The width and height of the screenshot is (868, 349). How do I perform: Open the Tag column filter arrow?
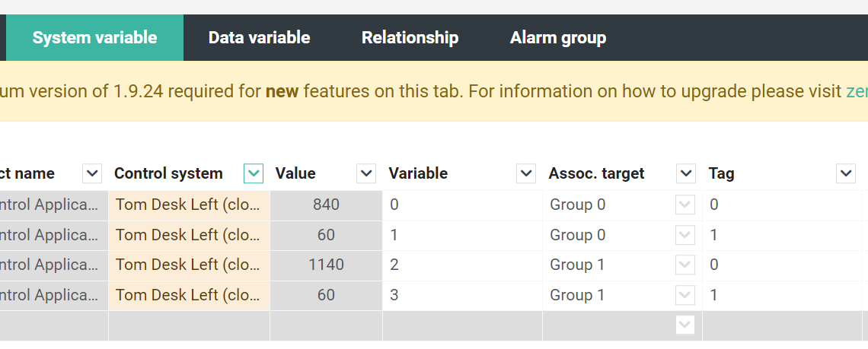pyautogui.click(x=846, y=173)
